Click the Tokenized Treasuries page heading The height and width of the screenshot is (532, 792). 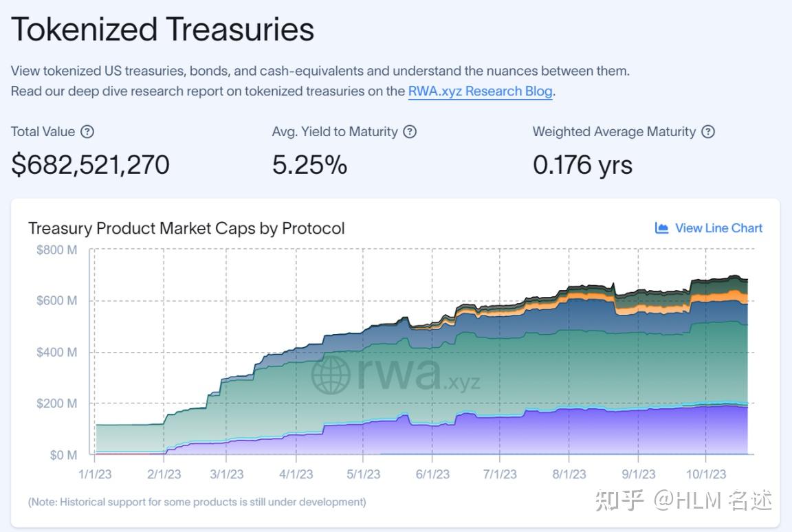163,30
